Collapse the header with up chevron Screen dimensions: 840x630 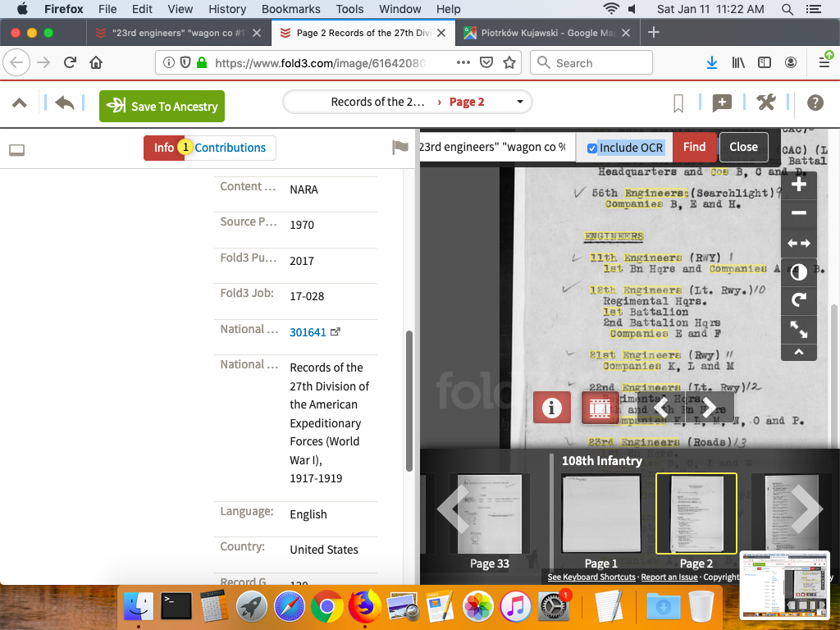tap(19, 103)
